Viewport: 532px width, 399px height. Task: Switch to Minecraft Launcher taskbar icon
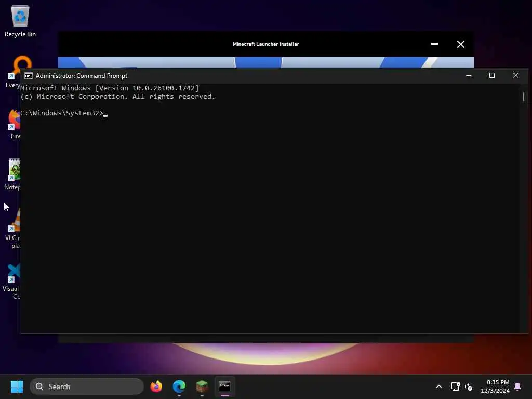point(202,387)
